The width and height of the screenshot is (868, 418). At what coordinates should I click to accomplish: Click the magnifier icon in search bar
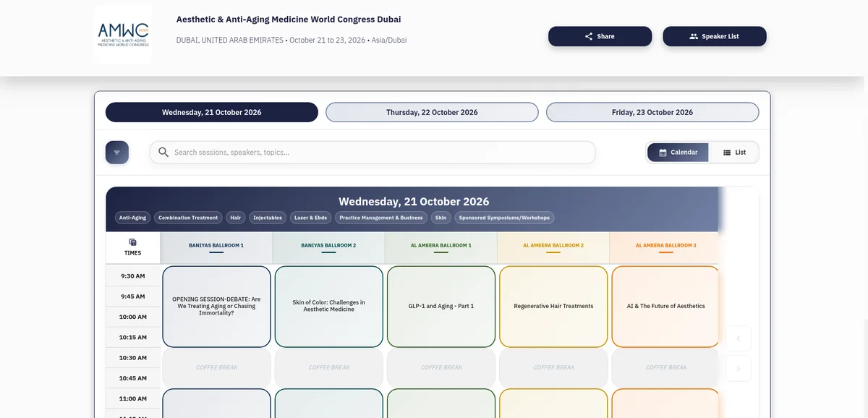pos(163,153)
